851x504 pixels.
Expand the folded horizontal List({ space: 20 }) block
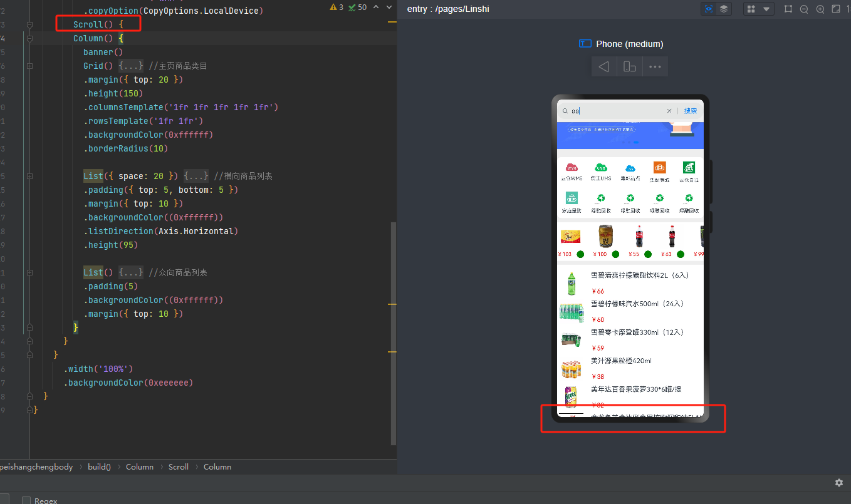click(196, 176)
